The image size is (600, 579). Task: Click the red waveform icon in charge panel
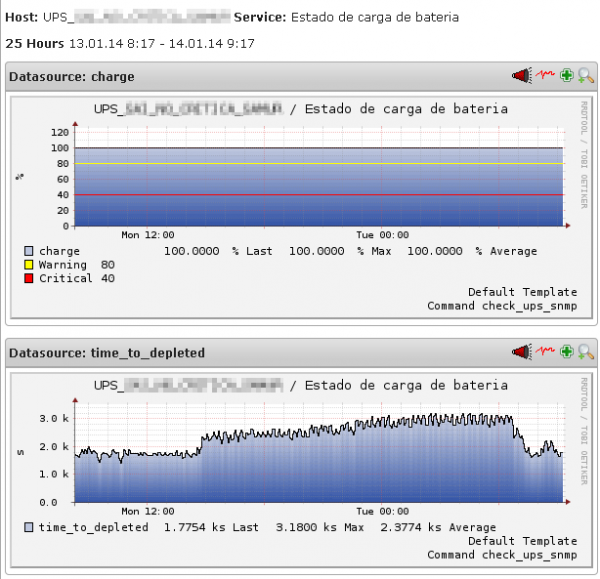(x=543, y=75)
